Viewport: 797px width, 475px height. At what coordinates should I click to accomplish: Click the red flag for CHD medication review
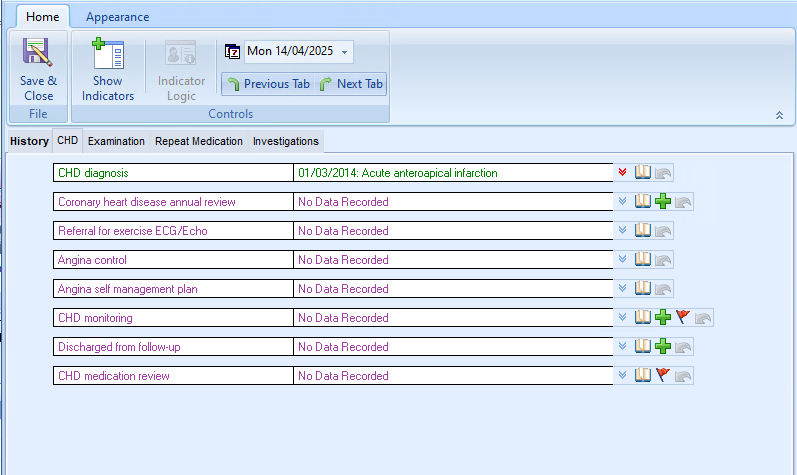click(x=663, y=376)
